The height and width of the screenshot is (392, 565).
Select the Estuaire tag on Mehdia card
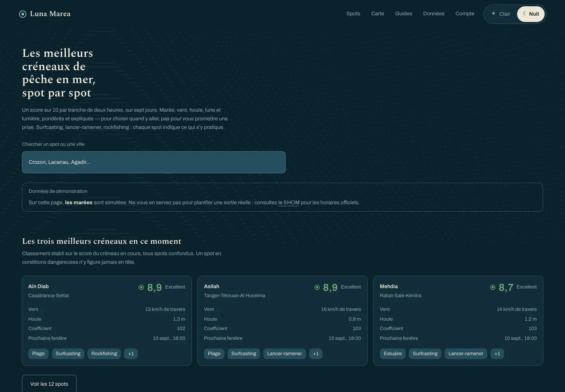pos(393,354)
